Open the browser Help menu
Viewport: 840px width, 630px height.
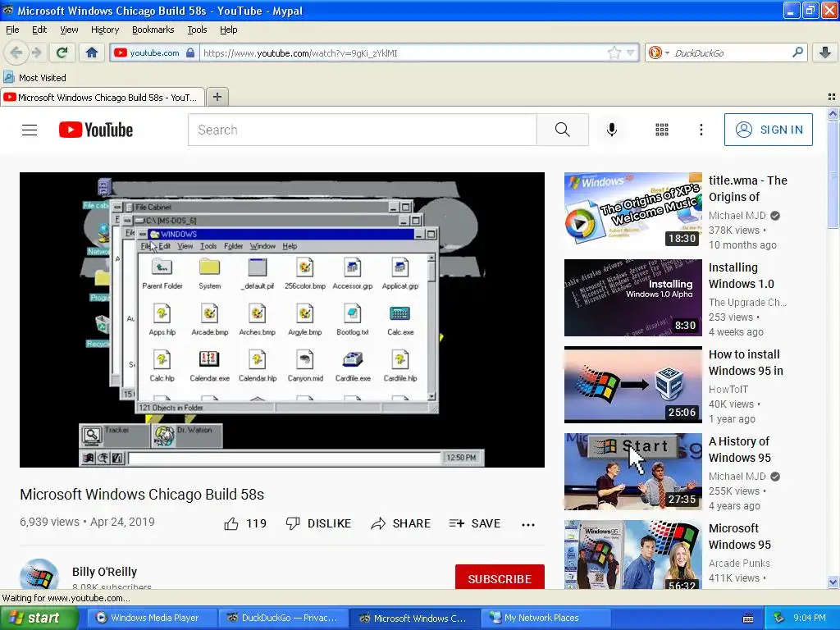229,30
